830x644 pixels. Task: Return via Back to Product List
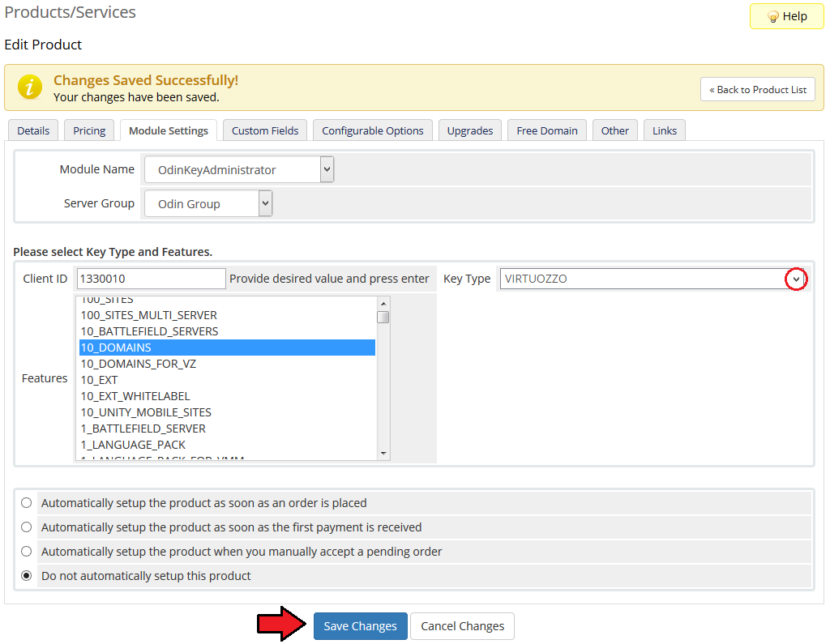757,89
